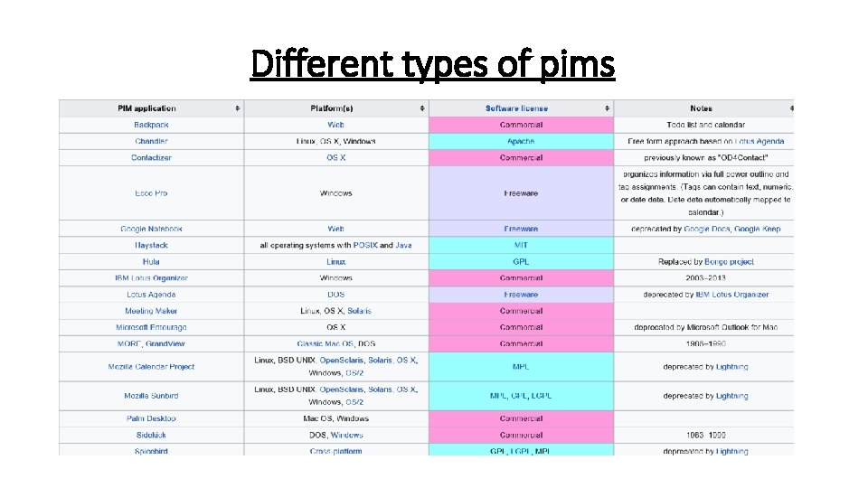Click sort arrow in Notes header

(792, 108)
